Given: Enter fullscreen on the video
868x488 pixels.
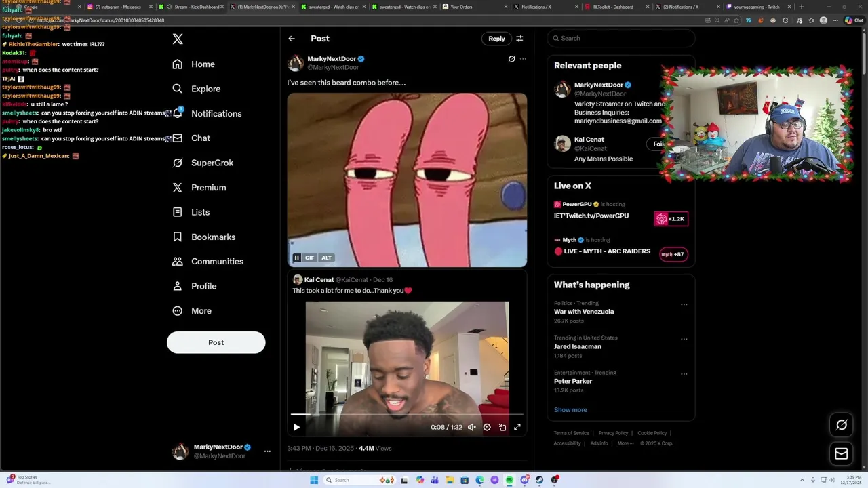Looking at the screenshot, I should click(x=517, y=427).
